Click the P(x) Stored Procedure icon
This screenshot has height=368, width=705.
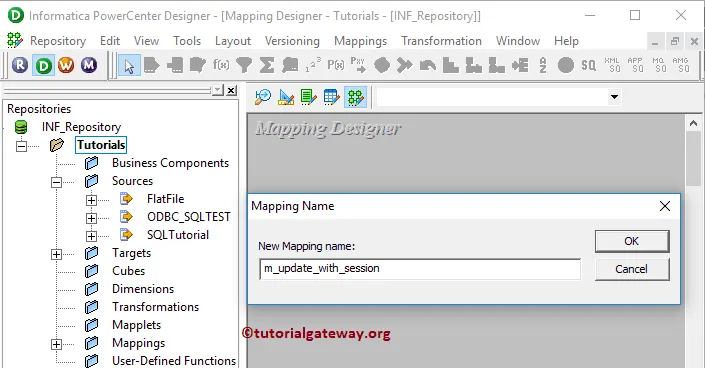(336, 65)
